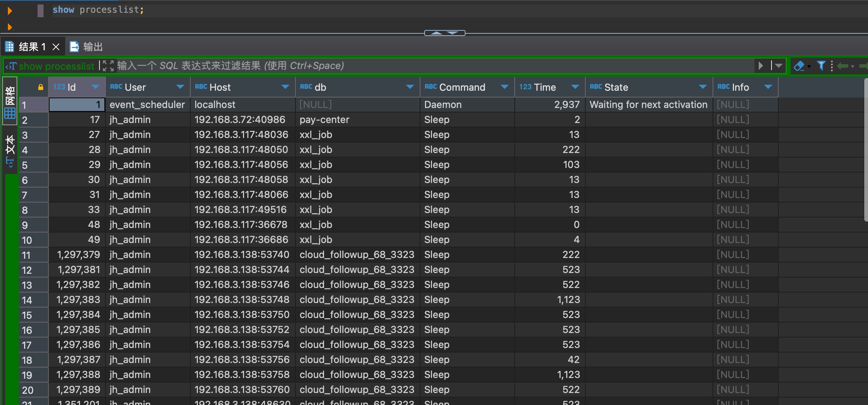Close the 结果 1 tab
The height and width of the screenshot is (405, 868).
coord(56,47)
